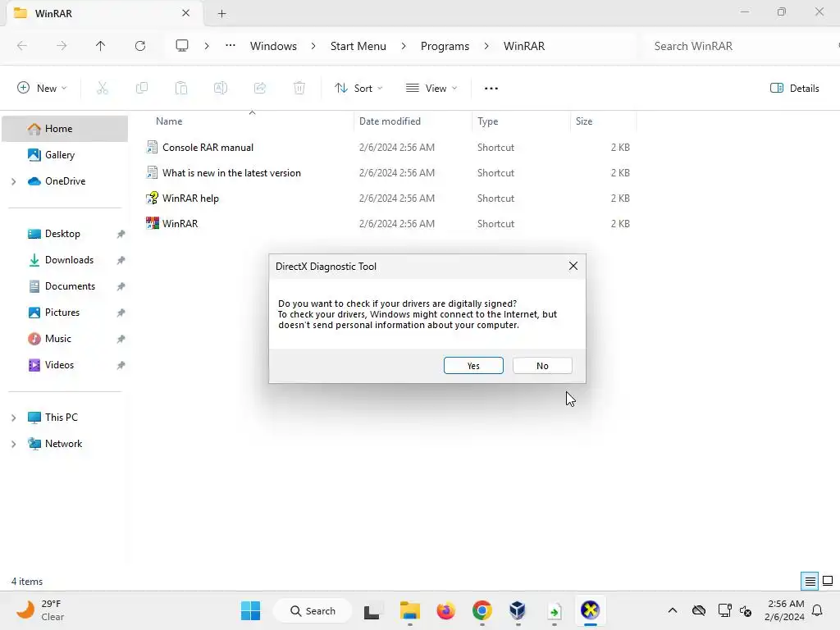Image resolution: width=840 pixels, height=630 pixels.
Task: Click Yes in DirectX Diagnostic Tool dialog
Action: tap(473, 365)
